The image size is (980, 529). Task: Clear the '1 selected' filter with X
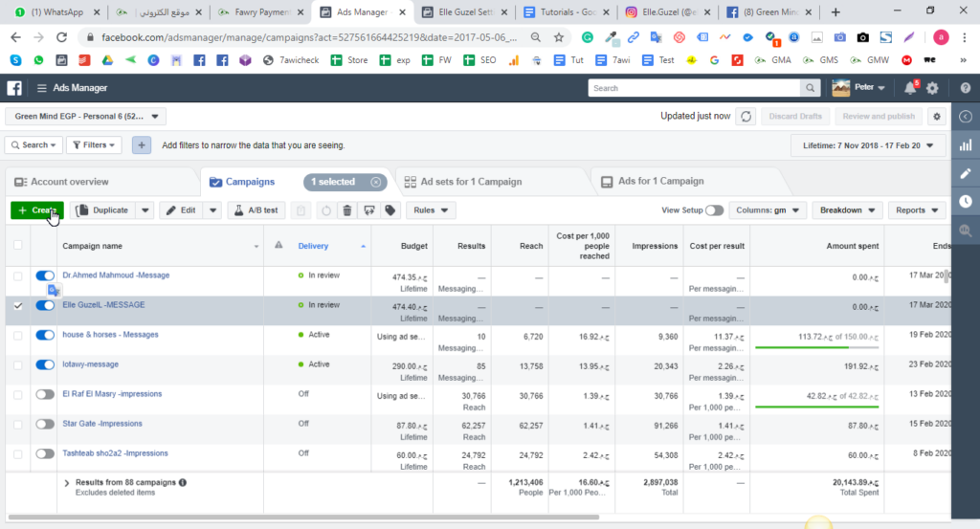375,182
